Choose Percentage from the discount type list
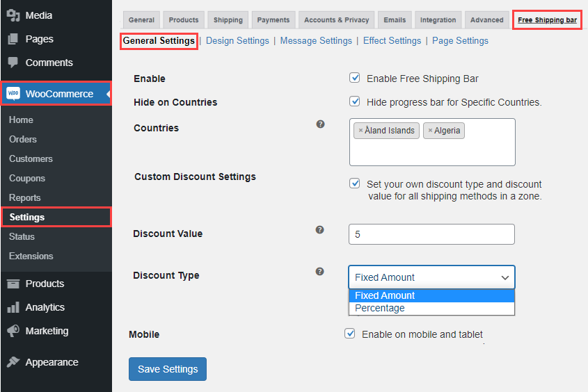 coord(380,308)
